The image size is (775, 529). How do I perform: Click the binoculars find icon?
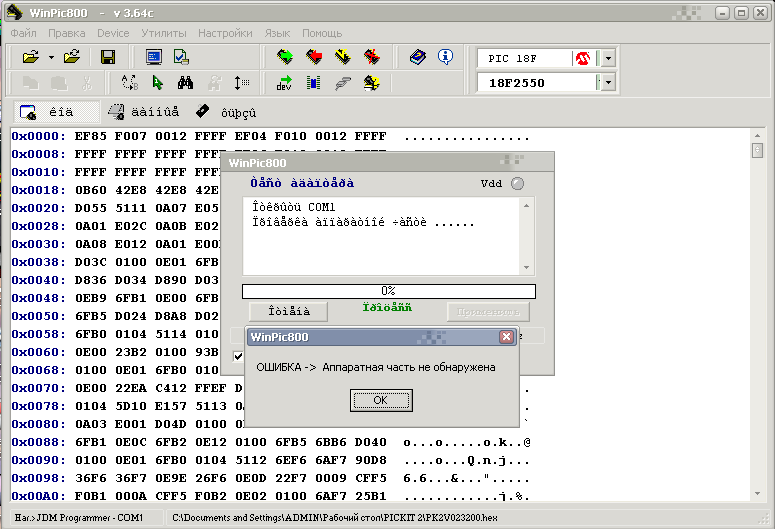[x=185, y=83]
